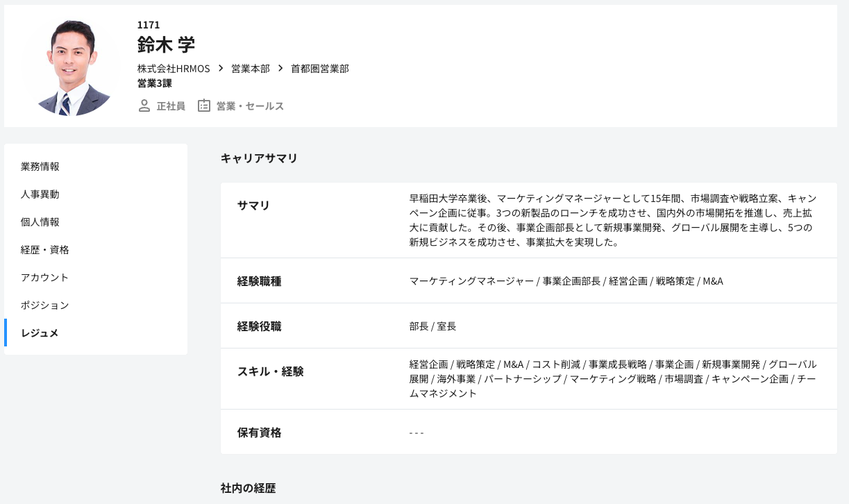Navigate to 営業本部 via breadcrumb
The height and width of the screenshot is (504, 849).
tap(250, 69)
